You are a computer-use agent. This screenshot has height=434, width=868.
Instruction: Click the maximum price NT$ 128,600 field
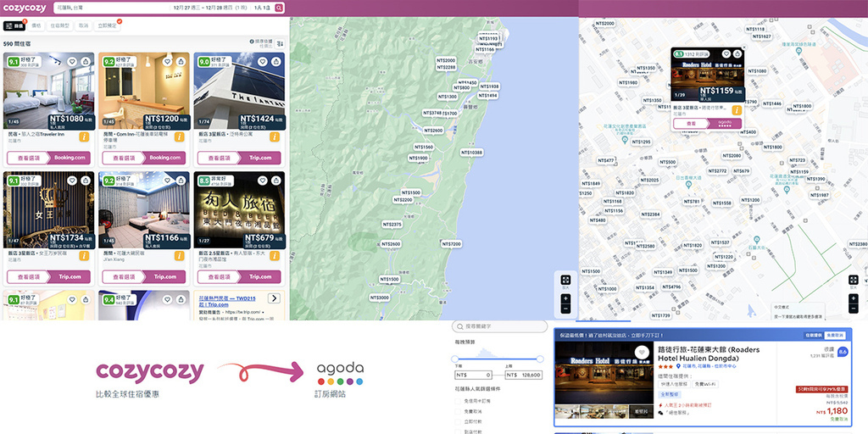point(524,375)
